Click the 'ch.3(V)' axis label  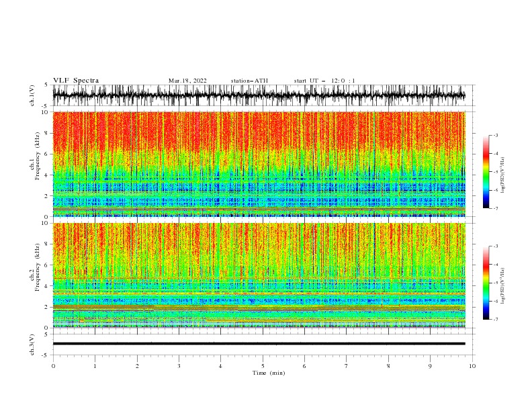(32, 345)
